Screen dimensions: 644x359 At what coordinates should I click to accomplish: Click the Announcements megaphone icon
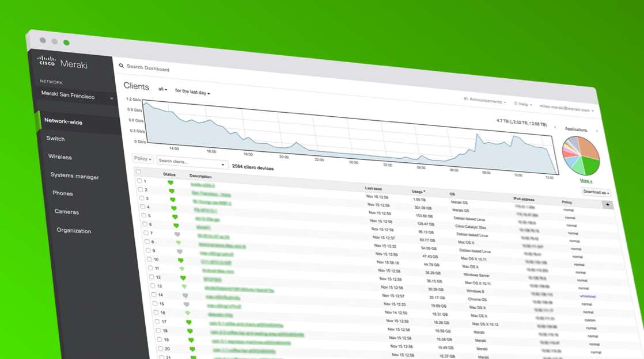coord(466,98)
